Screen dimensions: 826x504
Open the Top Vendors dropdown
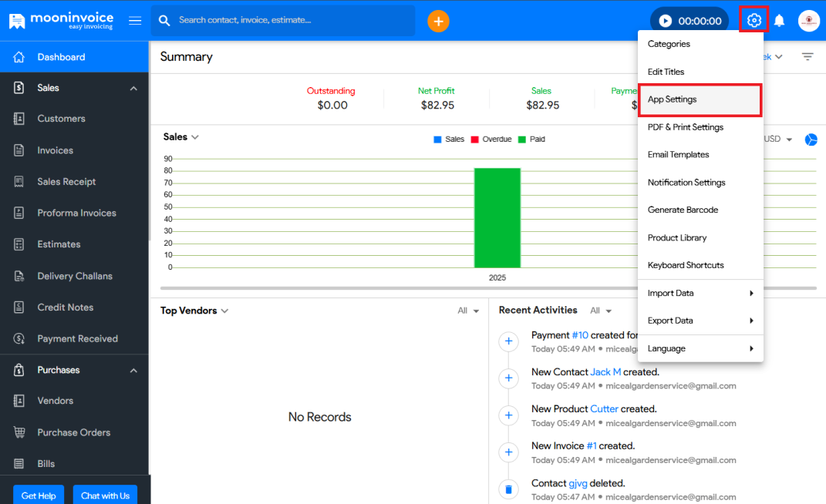tap(194, 311)
